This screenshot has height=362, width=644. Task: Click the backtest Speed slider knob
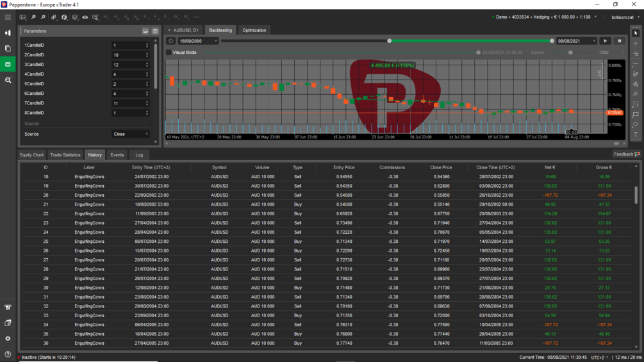point(570,53)
